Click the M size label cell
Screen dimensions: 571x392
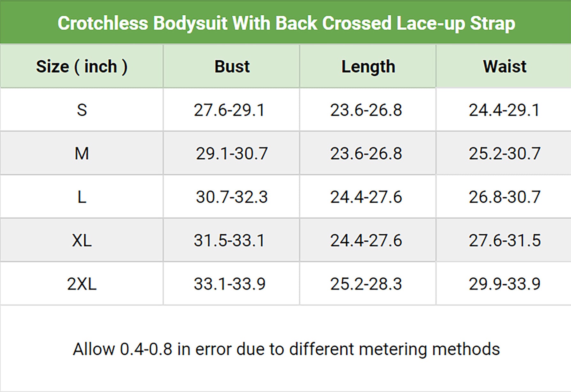point(82,154)
